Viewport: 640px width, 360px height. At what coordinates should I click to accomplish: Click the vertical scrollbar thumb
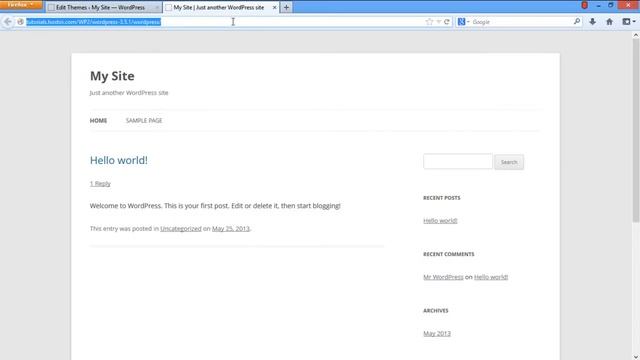pyautogui.click(x=636, y=131)
